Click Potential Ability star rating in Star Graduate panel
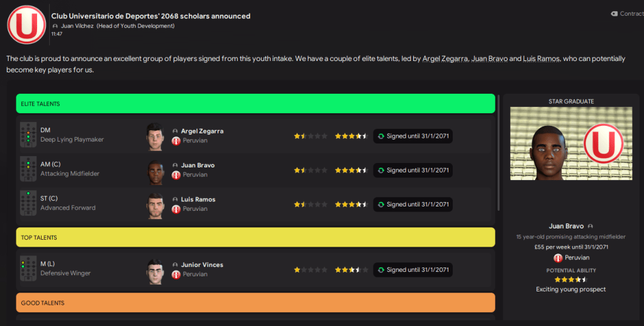 click(570, 279)
